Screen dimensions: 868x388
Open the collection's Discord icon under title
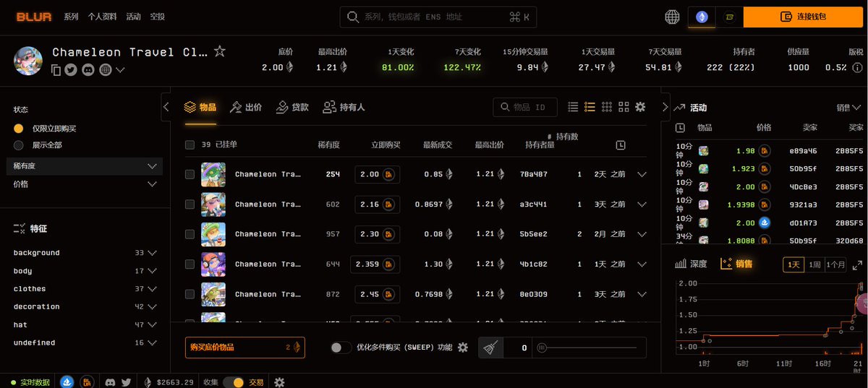(88, 70)
